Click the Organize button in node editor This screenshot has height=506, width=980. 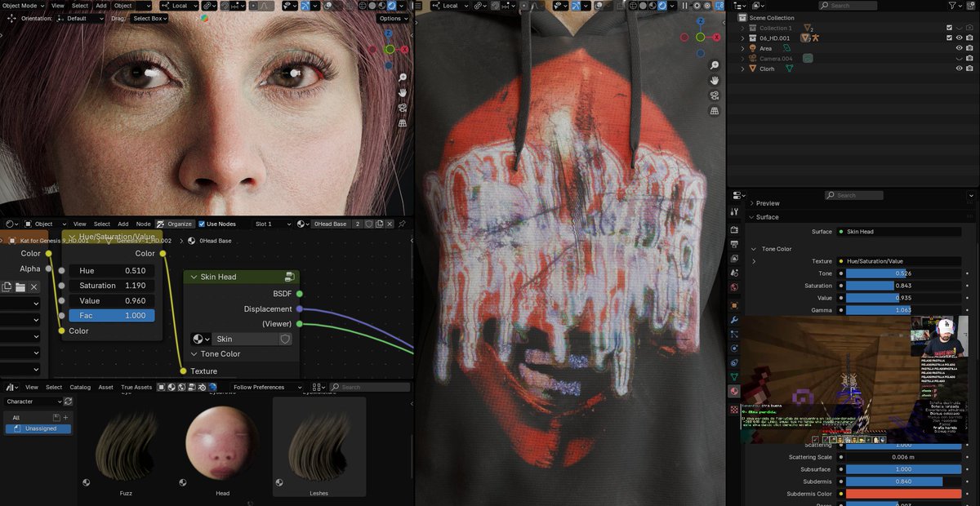[175, 224]
